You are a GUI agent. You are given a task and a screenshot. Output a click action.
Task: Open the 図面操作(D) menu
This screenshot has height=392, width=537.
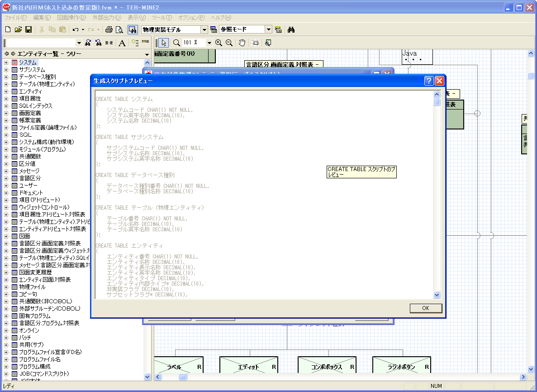click(71, 18)
